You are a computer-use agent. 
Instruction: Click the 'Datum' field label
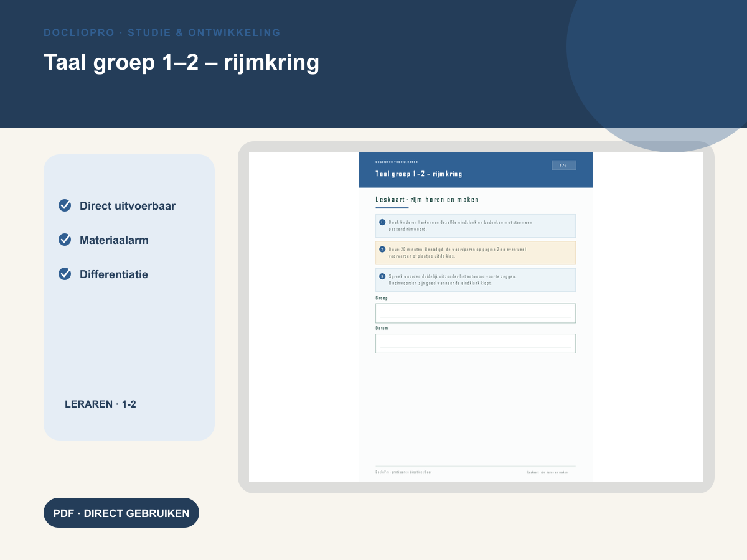pos(382,328)
